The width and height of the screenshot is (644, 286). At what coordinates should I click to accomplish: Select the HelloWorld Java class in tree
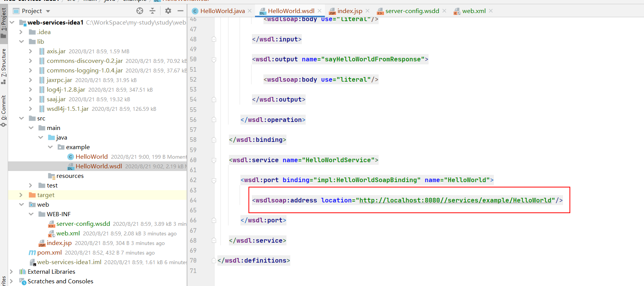[91, 156]
